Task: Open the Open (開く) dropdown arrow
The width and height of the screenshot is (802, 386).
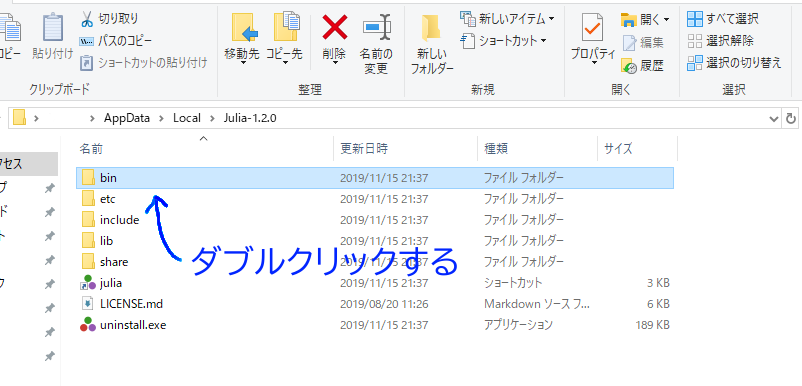Action: tap(666, 20)
